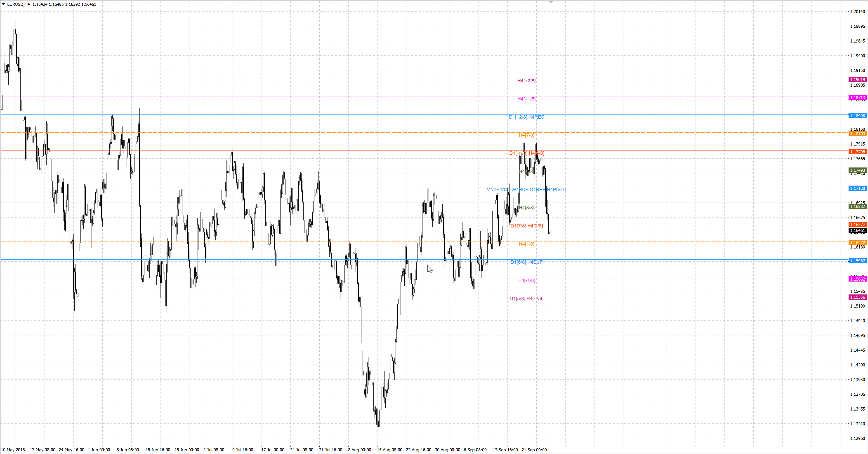The height and width of the screenshot is (454, 868).
Task: Click the green 1.17493 price tag
Action: click(857, 170)
